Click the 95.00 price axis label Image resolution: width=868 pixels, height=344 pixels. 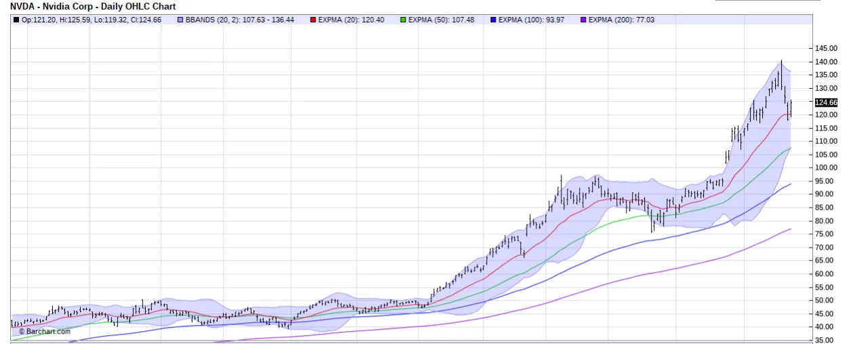click(826, 181)
